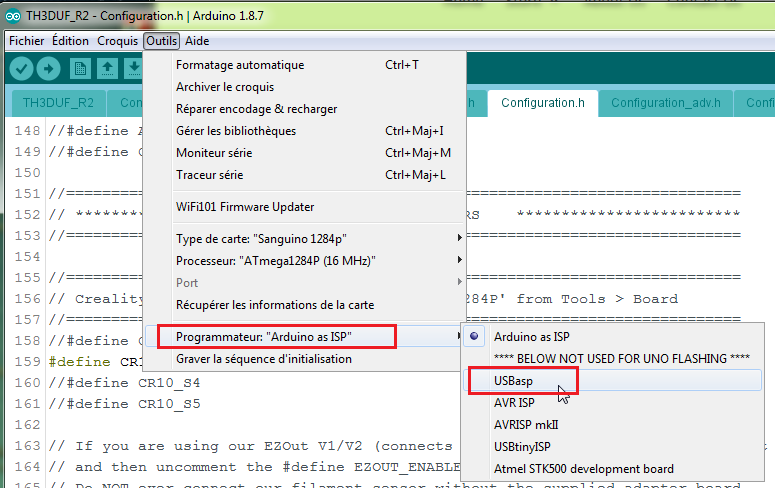The height and width of the screenshot is (488, 775).
Task: Open the Fichier menu
Action: [27, 41]
